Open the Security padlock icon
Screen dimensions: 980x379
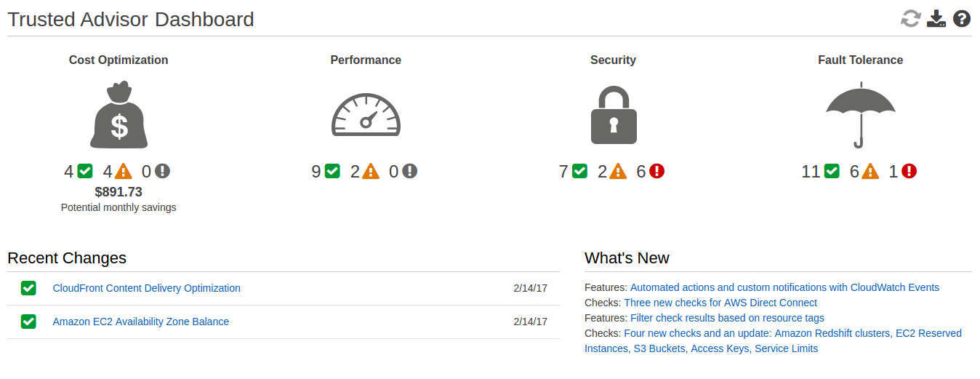[614, 115]
